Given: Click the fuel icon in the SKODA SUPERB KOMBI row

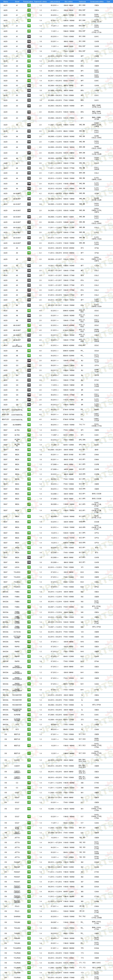Looking at the screenshot, I should (29, 719).
